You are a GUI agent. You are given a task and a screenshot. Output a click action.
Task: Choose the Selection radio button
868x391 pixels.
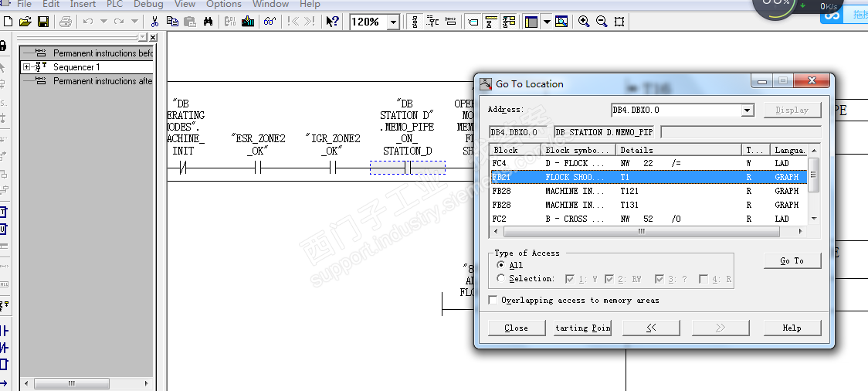click(501, 278)
